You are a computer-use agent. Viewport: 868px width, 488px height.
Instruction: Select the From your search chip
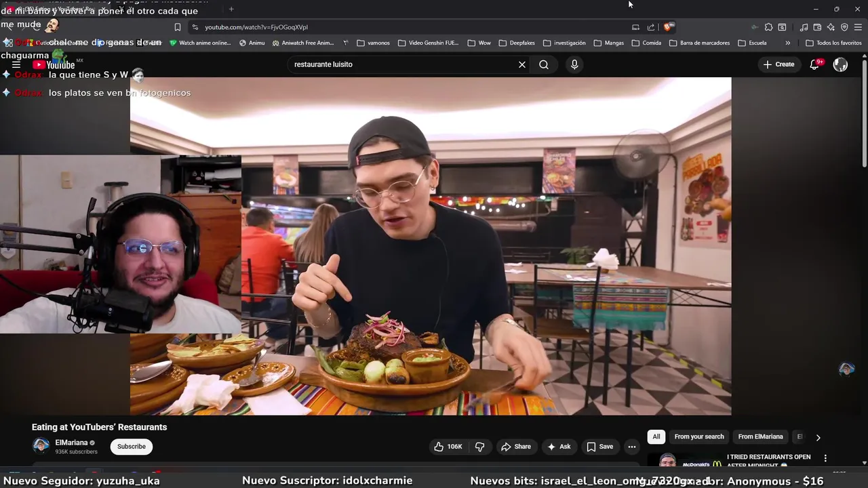click(x=699, y=436)
